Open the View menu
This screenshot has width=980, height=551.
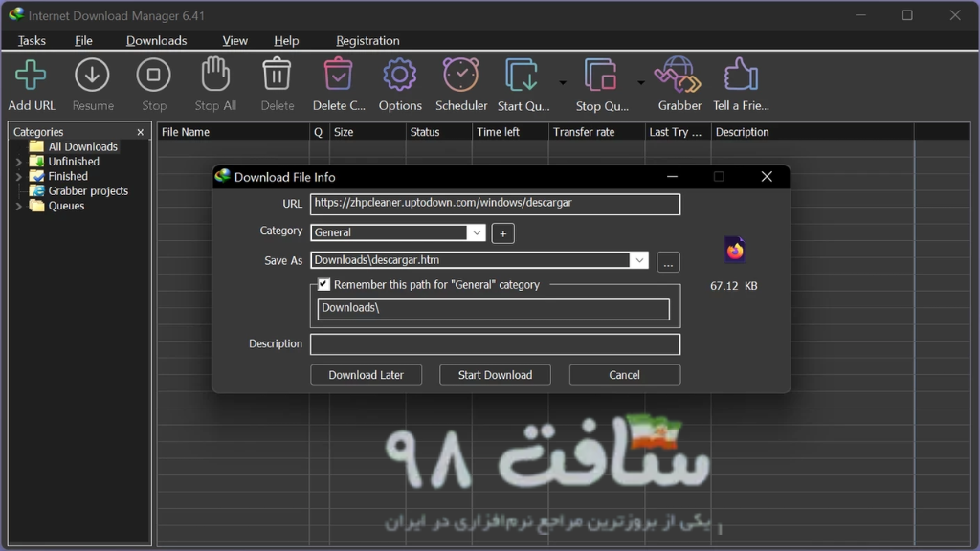[x=235, y=40]
